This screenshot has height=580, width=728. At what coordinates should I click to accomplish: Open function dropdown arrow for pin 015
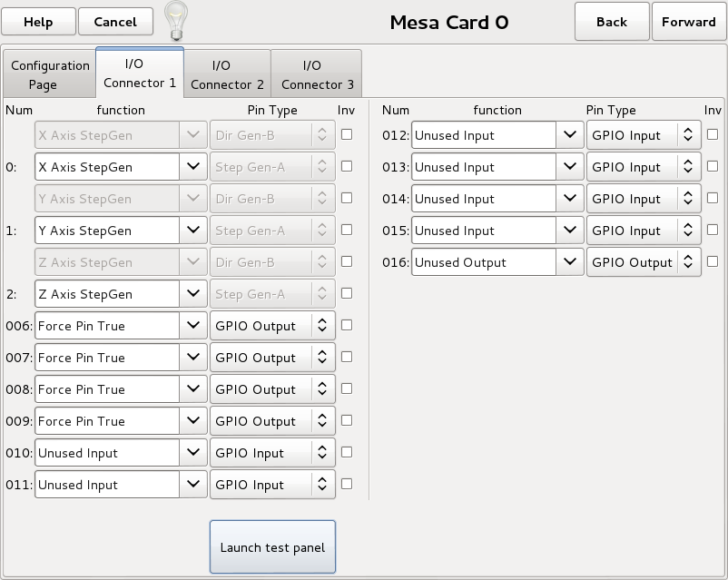(570, 231)
